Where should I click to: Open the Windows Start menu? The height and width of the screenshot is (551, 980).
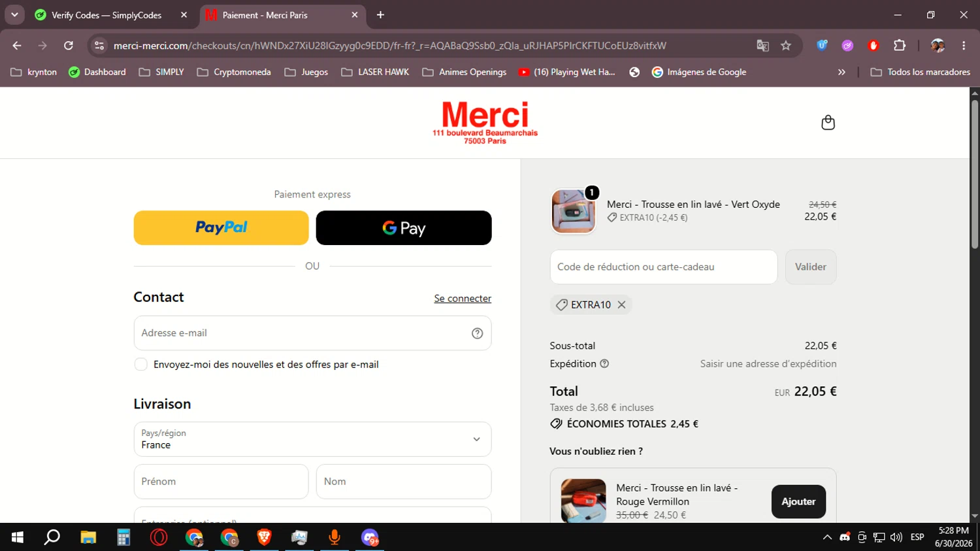tap(18, 537)
